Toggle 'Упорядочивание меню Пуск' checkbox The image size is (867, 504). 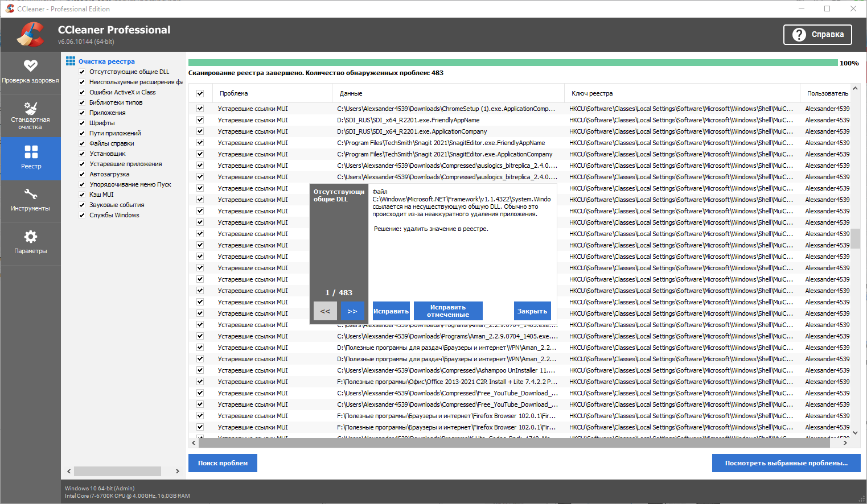click(82, 184)
